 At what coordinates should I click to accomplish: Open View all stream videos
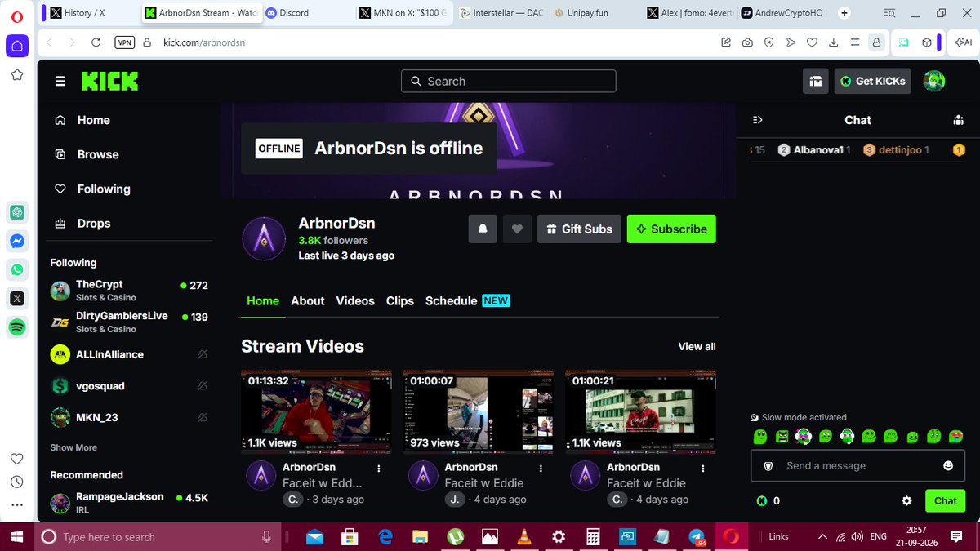(x=697, y=347)
